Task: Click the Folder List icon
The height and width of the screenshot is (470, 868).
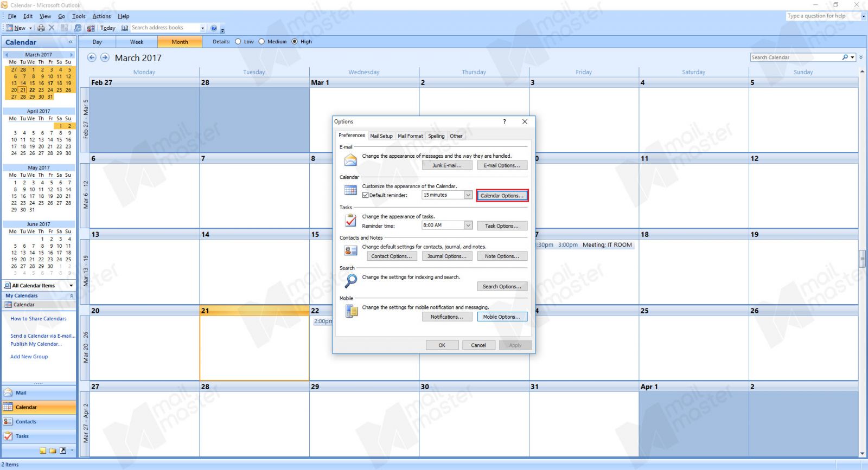Action: pos(53,450)
